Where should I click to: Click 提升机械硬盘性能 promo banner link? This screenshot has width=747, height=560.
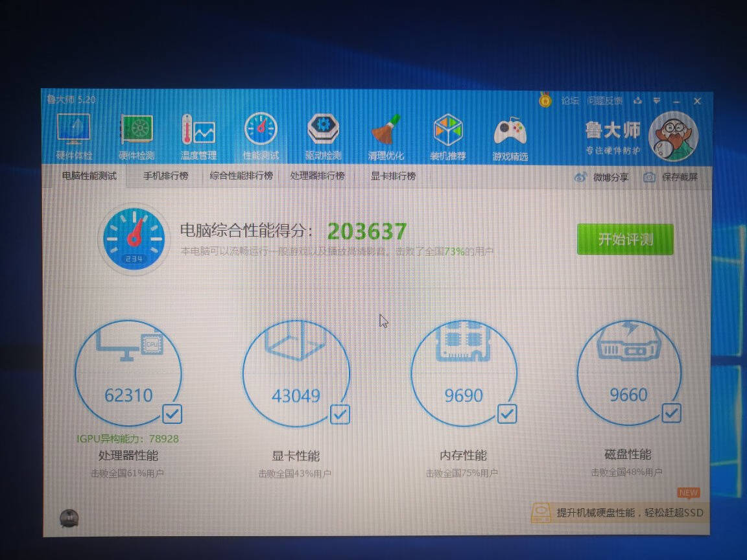click(630, 513)
